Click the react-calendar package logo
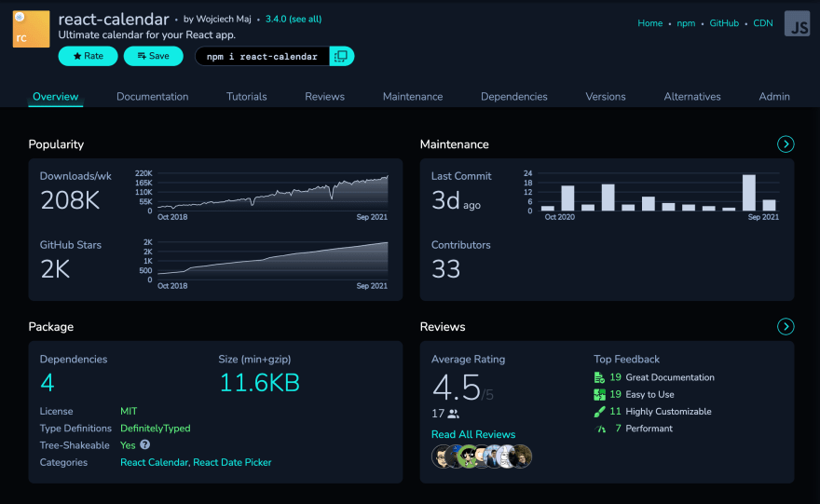Screen dimensions: 820x504 pos(32,29)
